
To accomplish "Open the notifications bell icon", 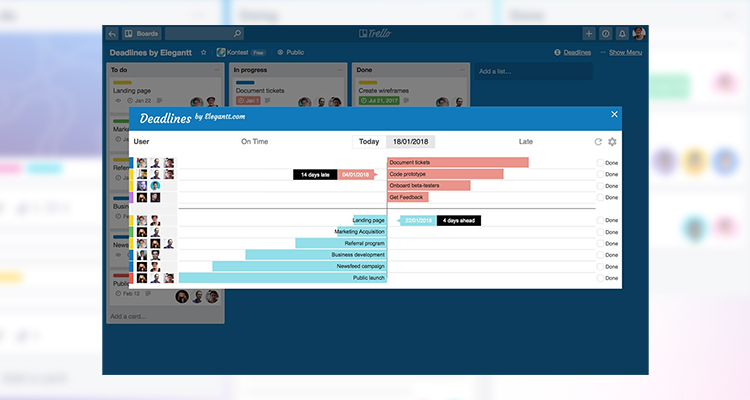I will click(x=622, y=33).
